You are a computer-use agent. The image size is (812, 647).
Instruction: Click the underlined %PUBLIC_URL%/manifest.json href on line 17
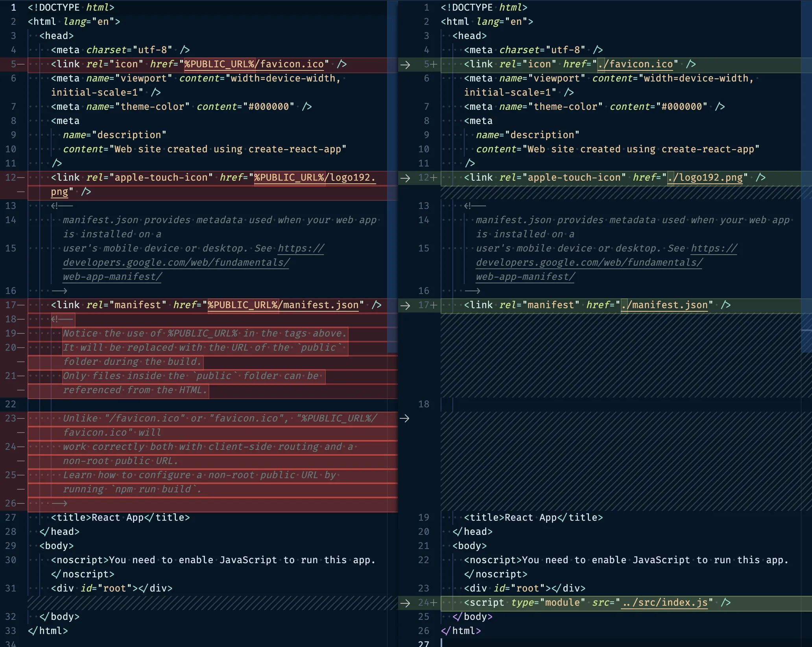pos(283,305)
